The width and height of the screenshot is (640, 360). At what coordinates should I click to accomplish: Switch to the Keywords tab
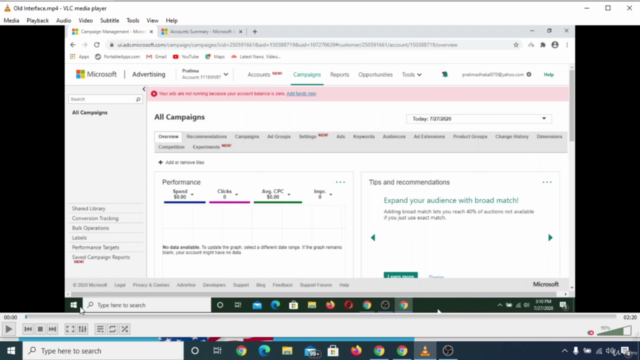[364, 136]
